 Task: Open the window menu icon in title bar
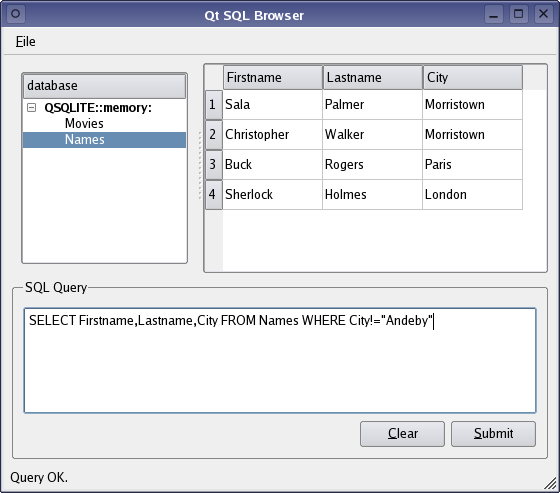click(15, 14)
